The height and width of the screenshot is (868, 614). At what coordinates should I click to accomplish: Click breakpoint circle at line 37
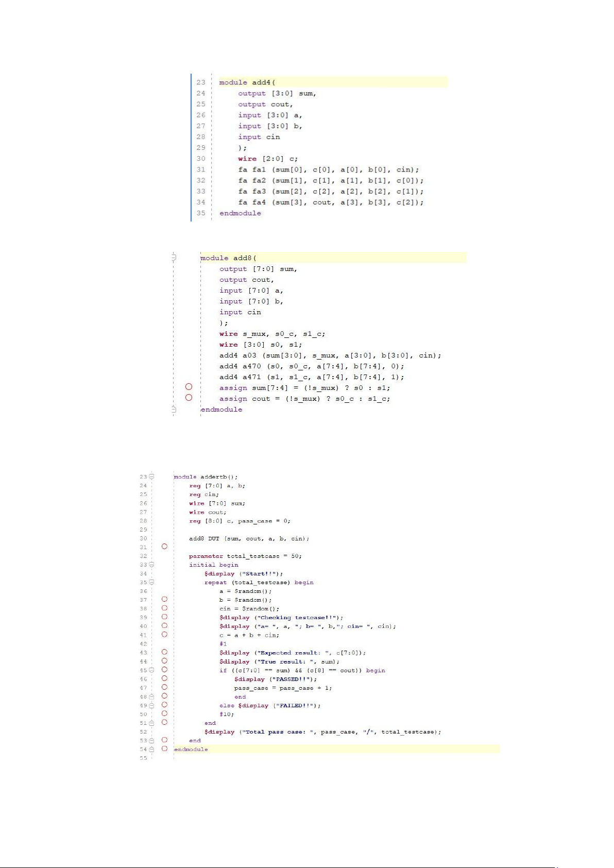coord(164,599)
